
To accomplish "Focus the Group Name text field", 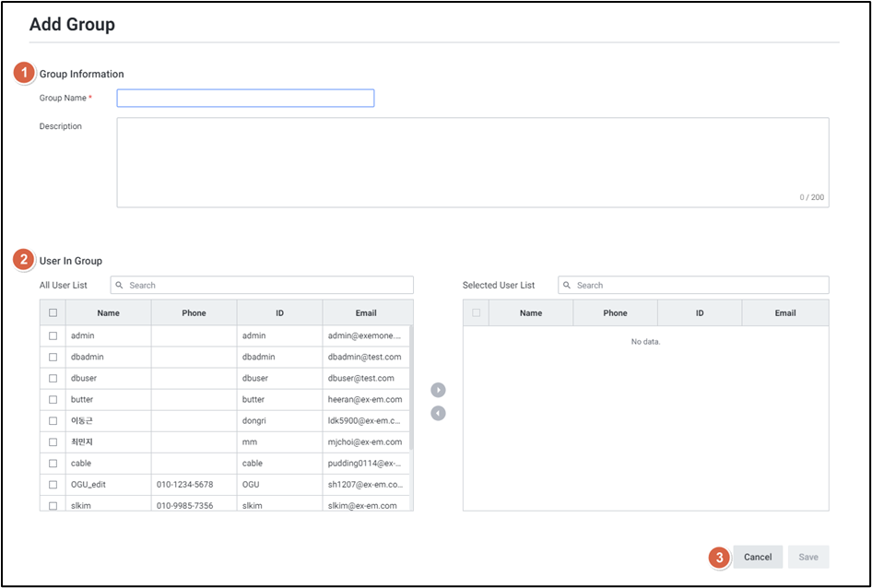I will click(x=245, y=99).
